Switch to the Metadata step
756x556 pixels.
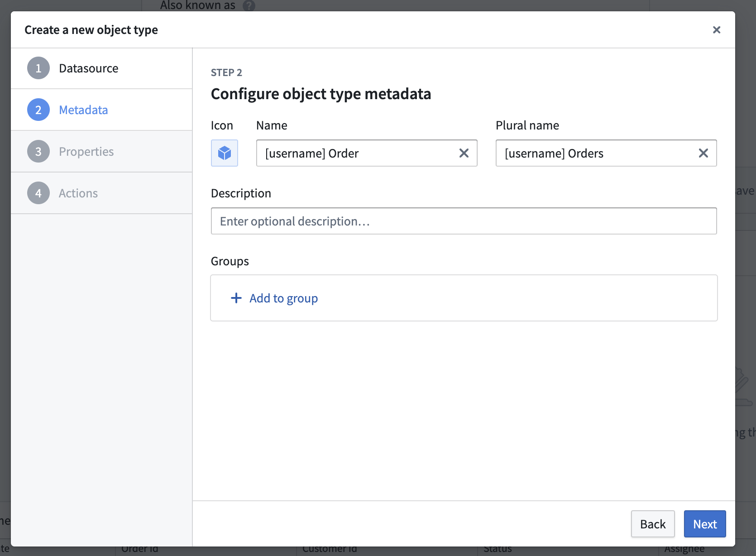pos(83,110)
